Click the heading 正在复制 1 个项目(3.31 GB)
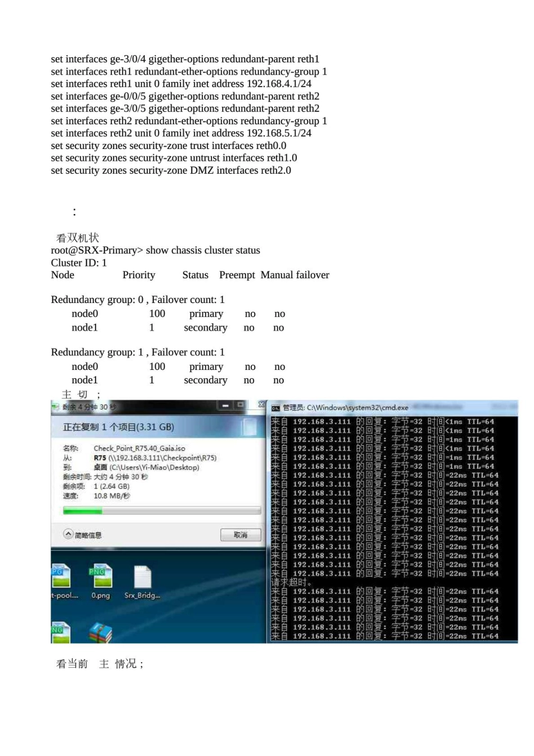 pyautogui.click(x=119, y=427)
